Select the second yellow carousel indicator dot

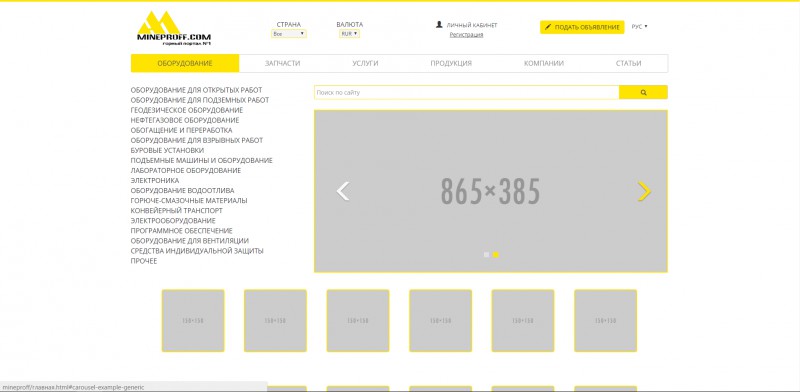point(495,254)
